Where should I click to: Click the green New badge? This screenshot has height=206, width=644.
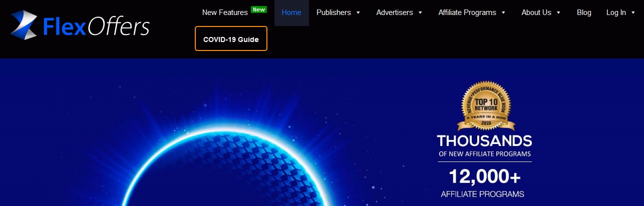pyautogui.click(x=258, y=9)
